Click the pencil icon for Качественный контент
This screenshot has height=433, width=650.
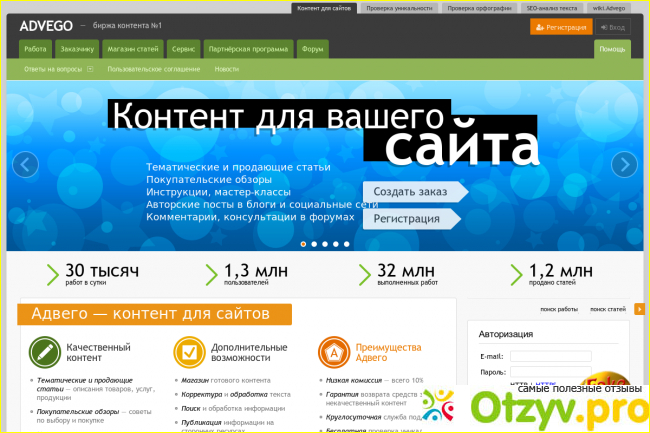[42, 351]
